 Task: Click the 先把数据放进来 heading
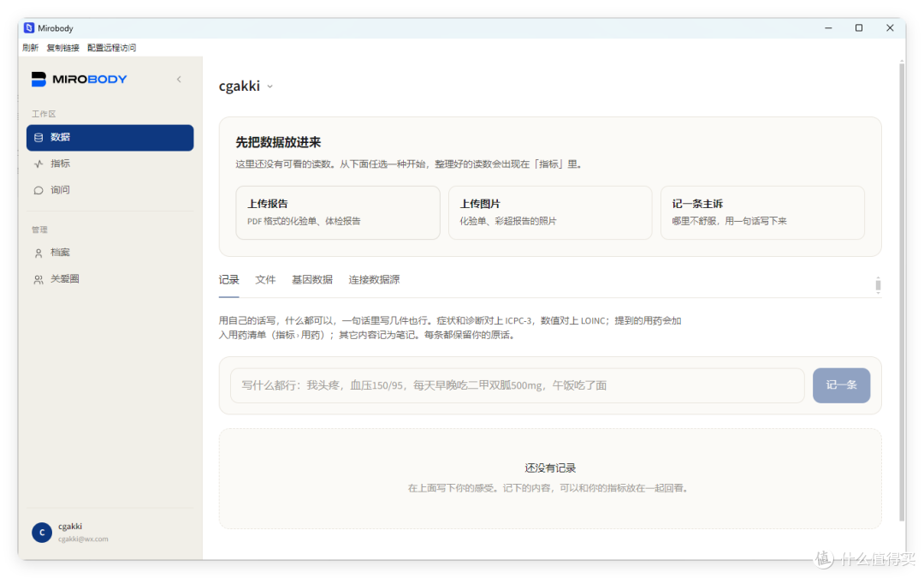tap(278, 142)
